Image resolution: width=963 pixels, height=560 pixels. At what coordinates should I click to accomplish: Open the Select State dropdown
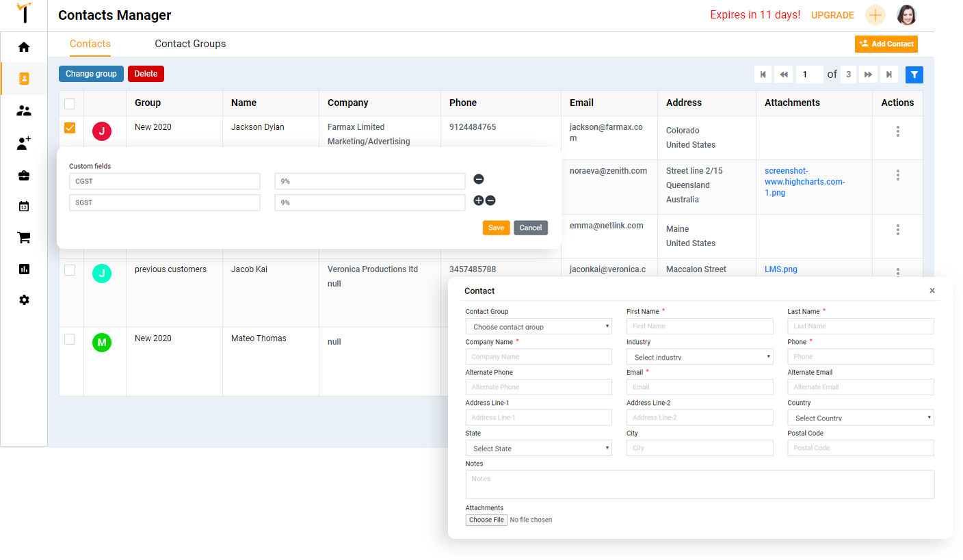coord(539,448)
